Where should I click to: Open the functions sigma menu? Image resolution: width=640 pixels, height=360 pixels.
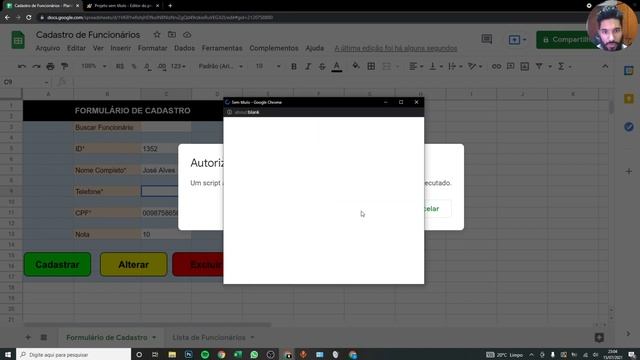coord(561,66)
